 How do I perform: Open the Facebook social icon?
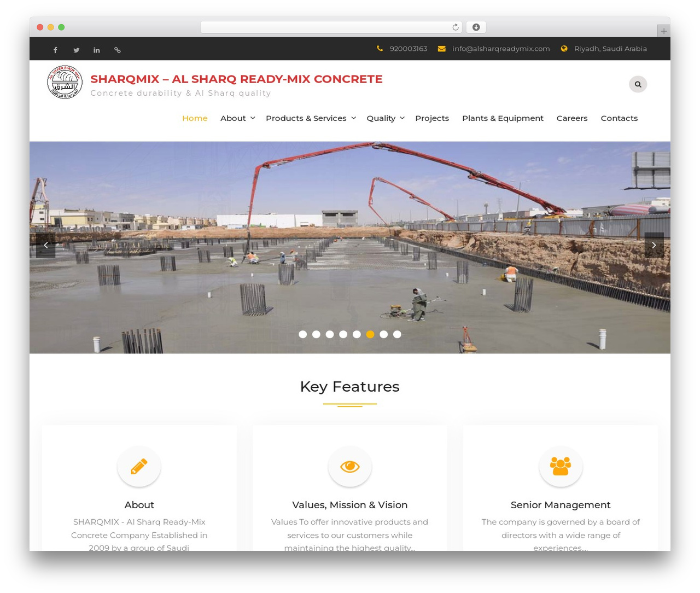pos(55,50)
